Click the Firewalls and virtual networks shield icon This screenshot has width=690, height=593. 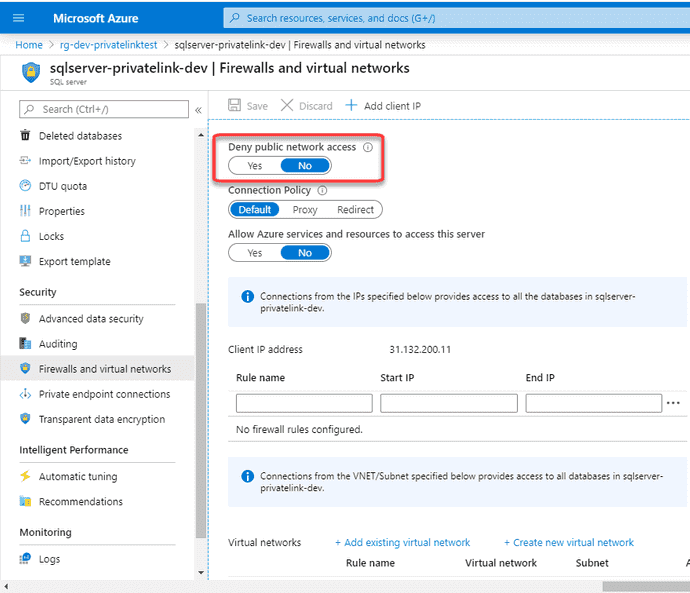point(26,368)
